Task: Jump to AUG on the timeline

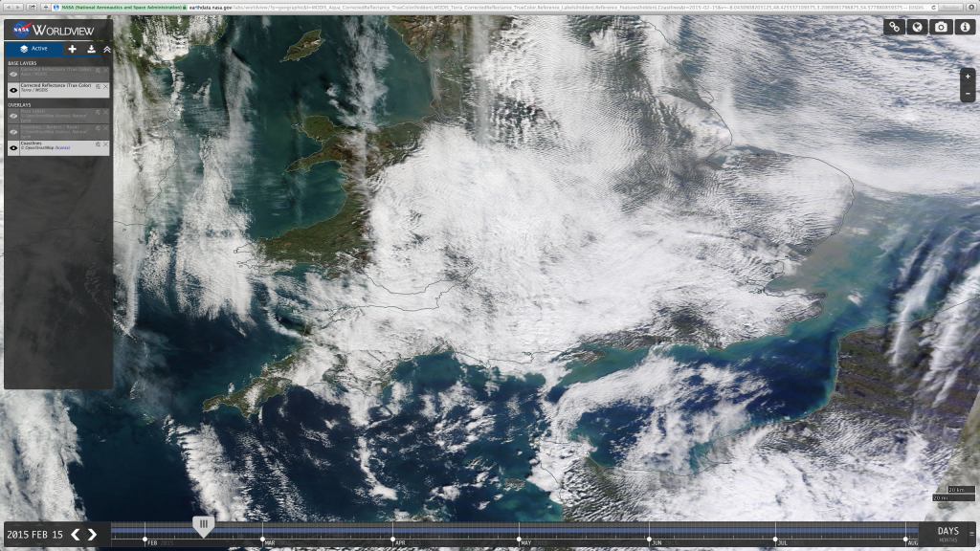Action: pyautogui.click(x=912, y=543)
